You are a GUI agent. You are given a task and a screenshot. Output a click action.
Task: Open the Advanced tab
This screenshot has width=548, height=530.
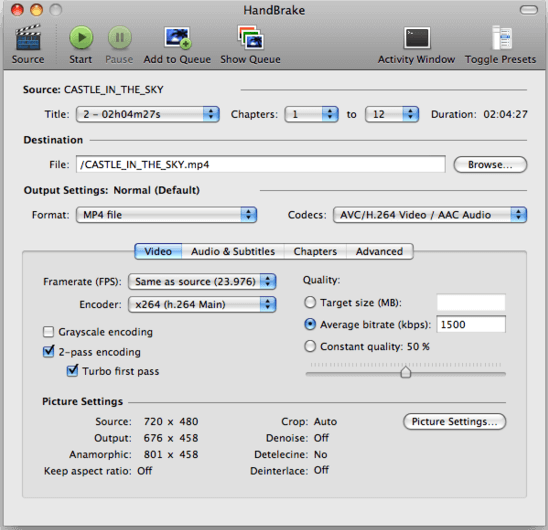[x=380, y=251]
